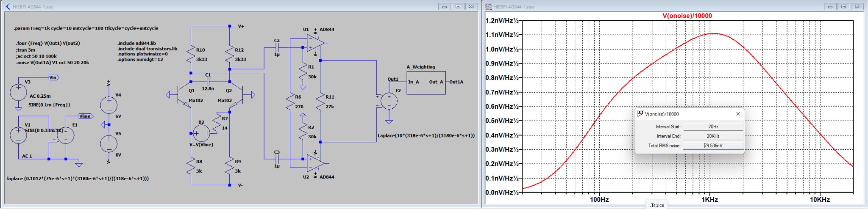868x209 pixels.
Task: Maximize the HIERFI AD844-1.asc schematic window
Action: pyautogui.click(x=458, y=6)
